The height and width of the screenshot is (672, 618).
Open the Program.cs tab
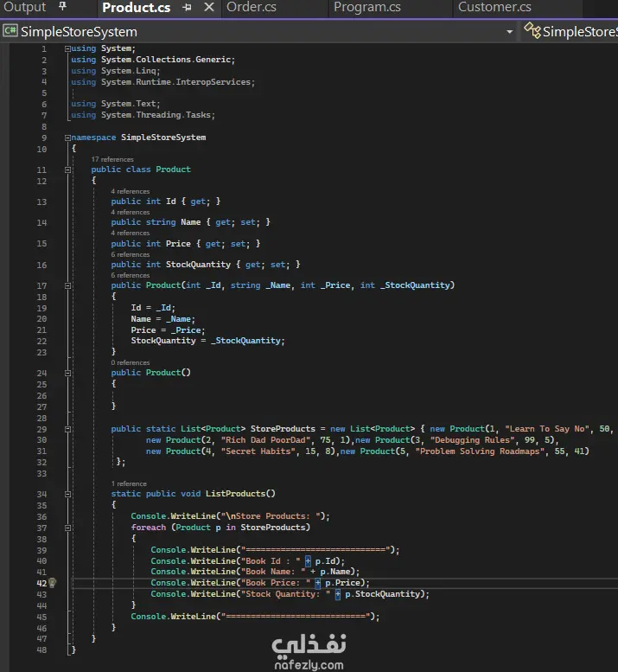367,7
